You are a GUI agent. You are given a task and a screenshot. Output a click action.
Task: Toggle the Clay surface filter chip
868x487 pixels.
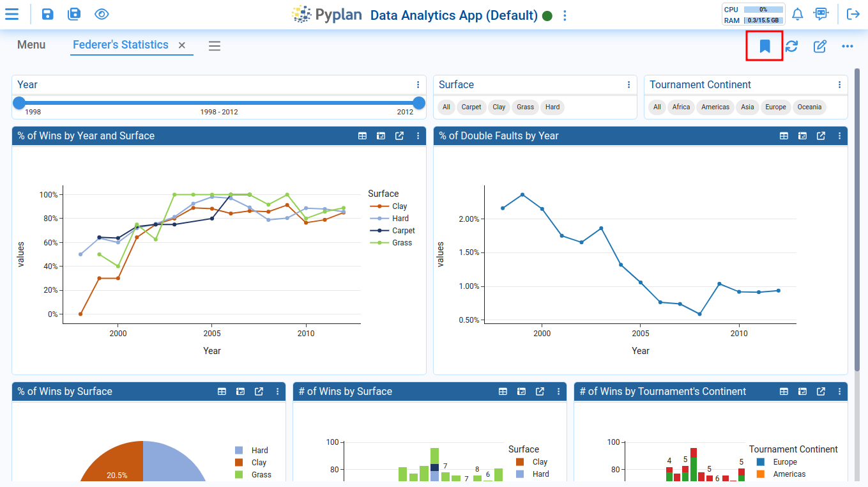coord(499,107)
